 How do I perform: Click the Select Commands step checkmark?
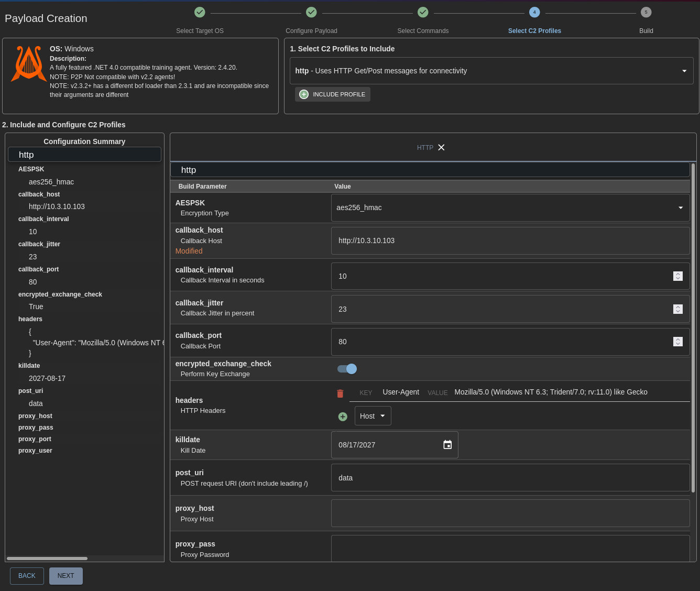click(423, 12)
